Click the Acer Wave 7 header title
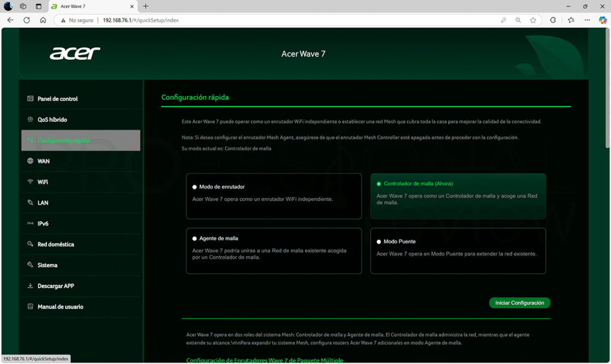This screenshot has height=364, width=611. [304, 54]
